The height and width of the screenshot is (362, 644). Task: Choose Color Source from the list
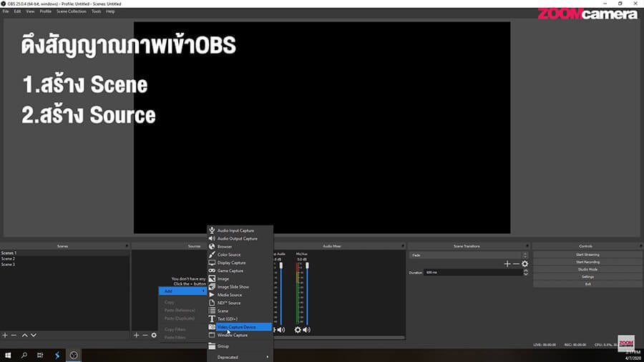pos(240,255)
